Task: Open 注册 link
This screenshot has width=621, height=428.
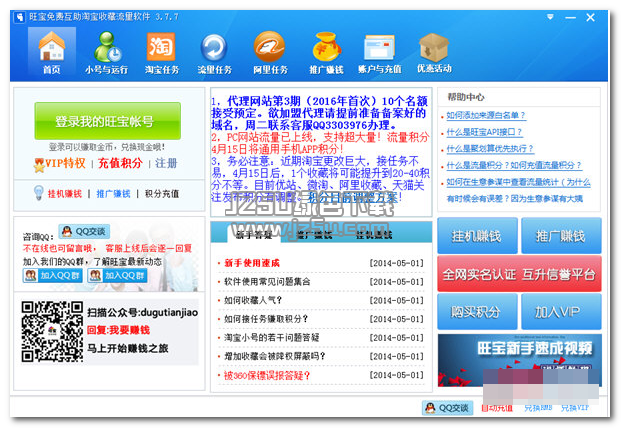Action: click(x=166, y=163)
